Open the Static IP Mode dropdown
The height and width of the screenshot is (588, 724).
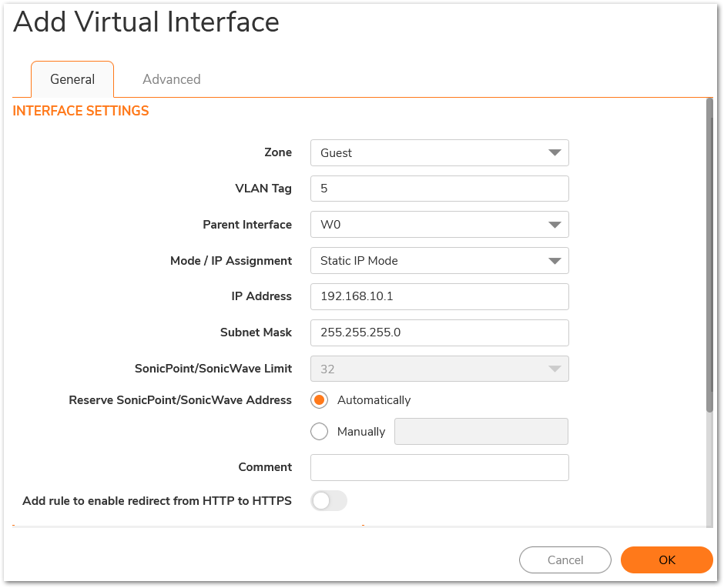pyautogui.click(x=440, y=261)
